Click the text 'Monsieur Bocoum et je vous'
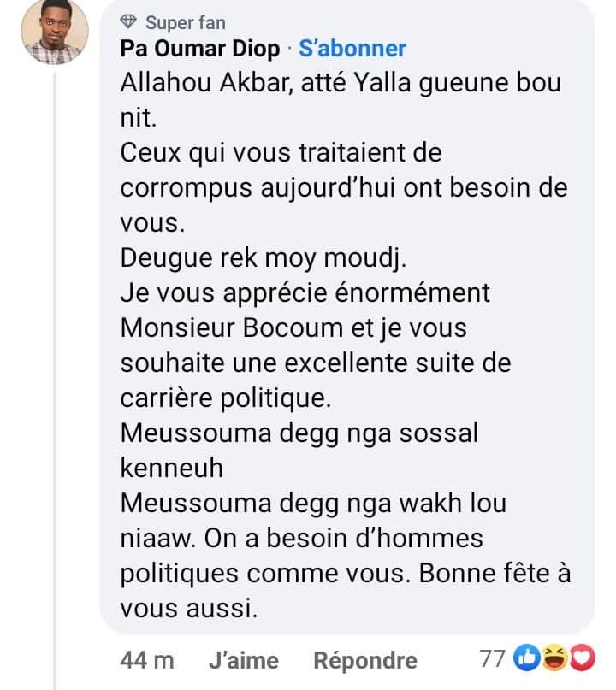 (293, 327)
